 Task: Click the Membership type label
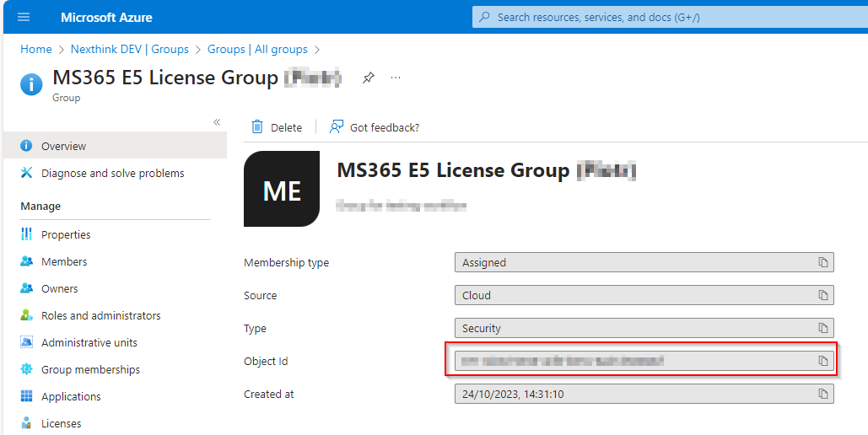tap(286, 262)
